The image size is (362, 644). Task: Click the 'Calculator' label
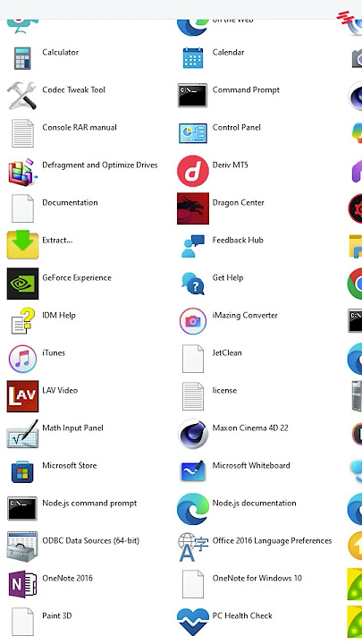pos(61,52)
